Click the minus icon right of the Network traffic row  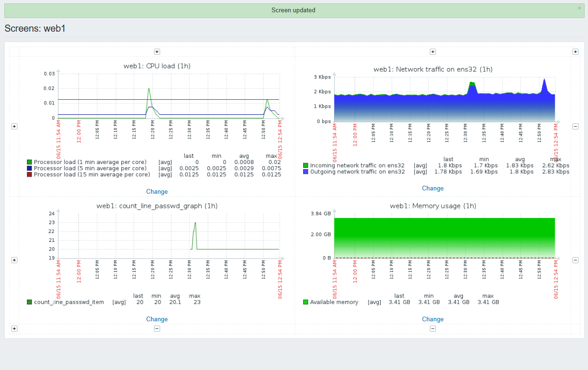click(x=575, y=126)
